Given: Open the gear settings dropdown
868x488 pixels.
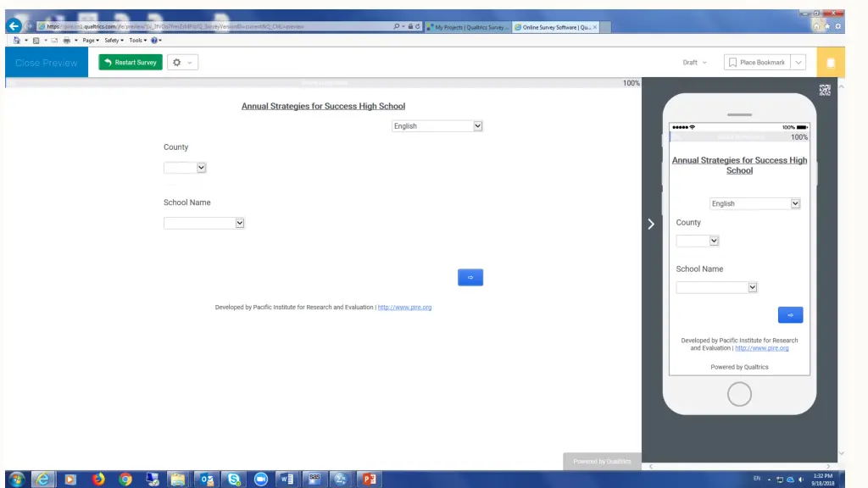Looking at the screenshot, I should (x=182, y=63).
